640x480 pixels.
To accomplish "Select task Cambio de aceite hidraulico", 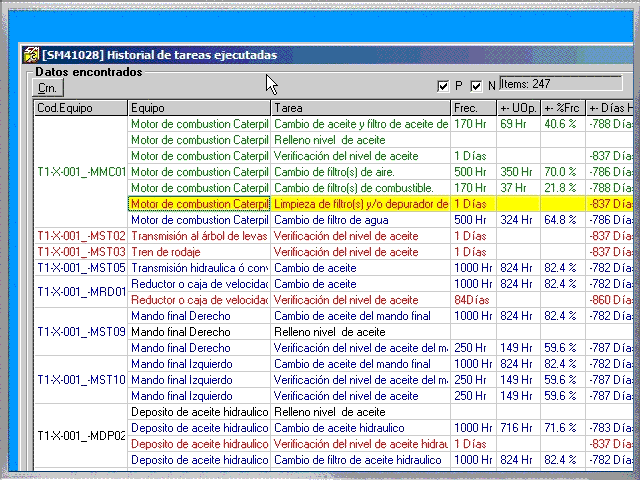I will [361, 428].
